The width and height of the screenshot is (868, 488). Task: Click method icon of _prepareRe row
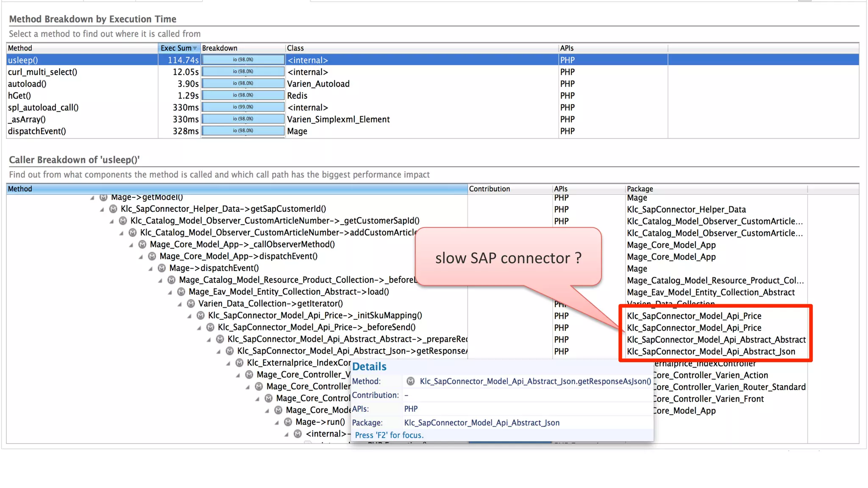[x=220, y=339]
